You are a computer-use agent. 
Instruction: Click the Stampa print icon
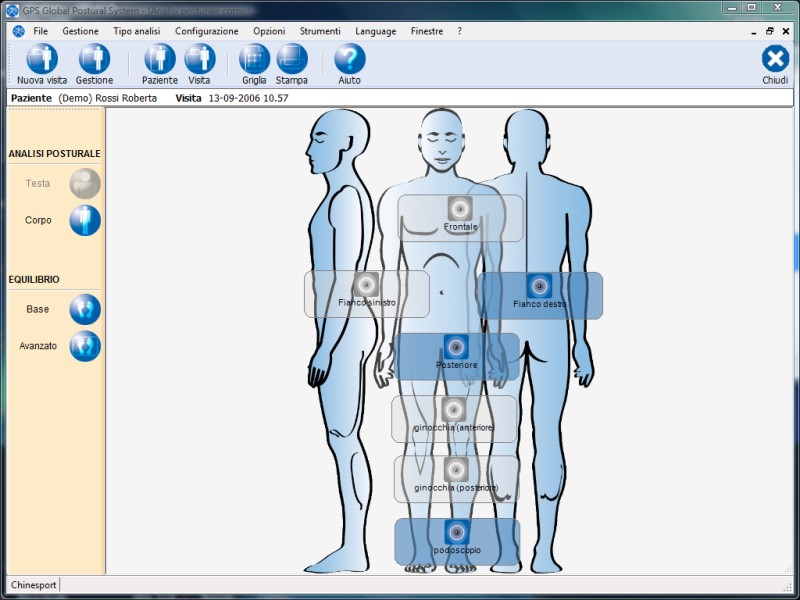click(x=292, y=59)
